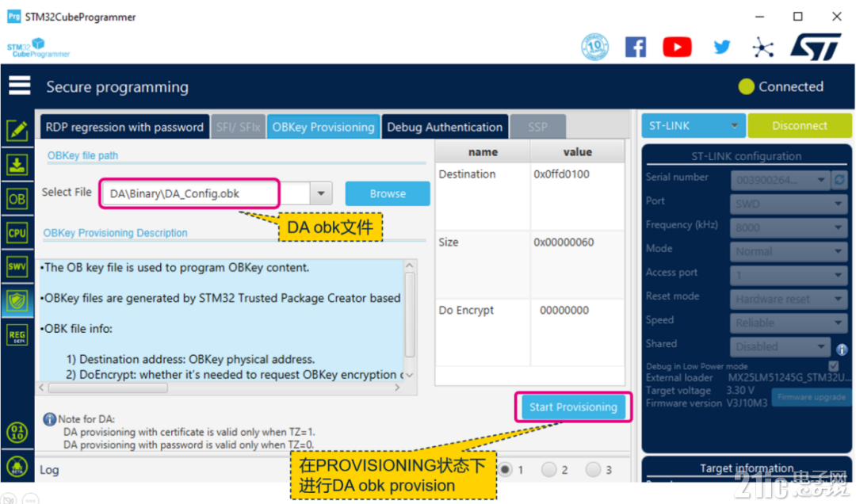Click the 'OBKey file path' section label

[x=83, y=155]
